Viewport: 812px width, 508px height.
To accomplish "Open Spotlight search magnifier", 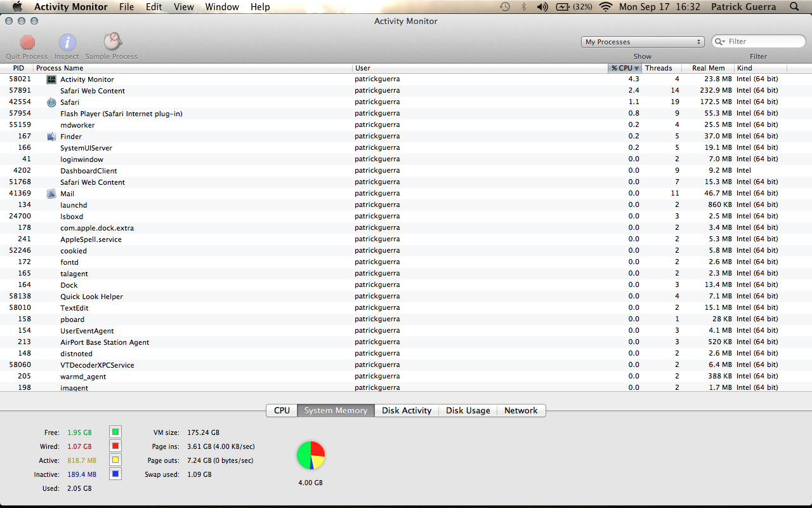I will (794, 7).
